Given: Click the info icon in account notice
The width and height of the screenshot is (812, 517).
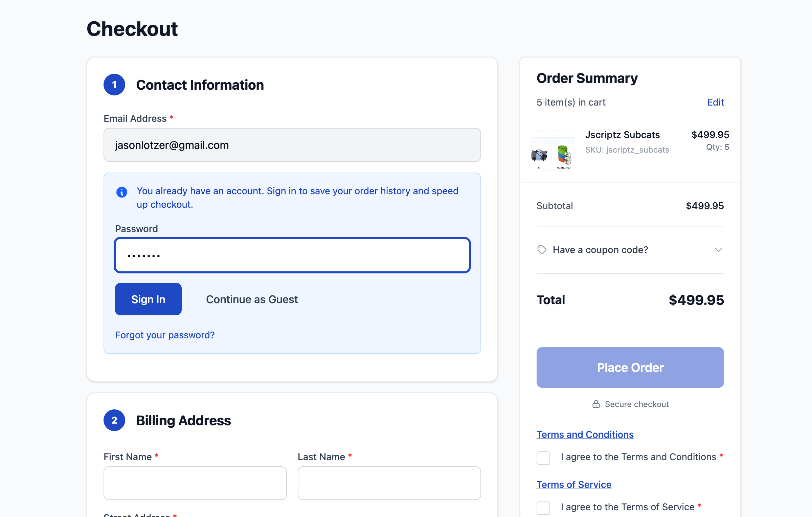Looking at the screenshot, I should (x=122, y=192).
